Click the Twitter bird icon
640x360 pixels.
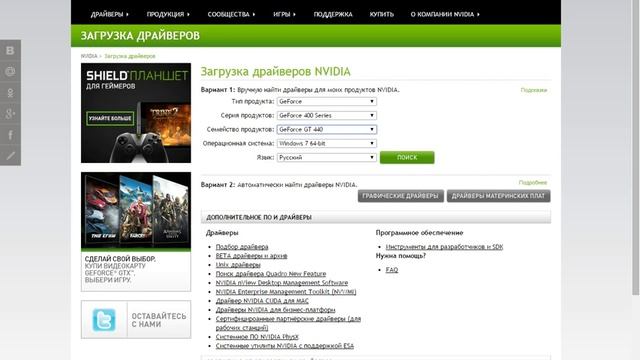point(104,320)
